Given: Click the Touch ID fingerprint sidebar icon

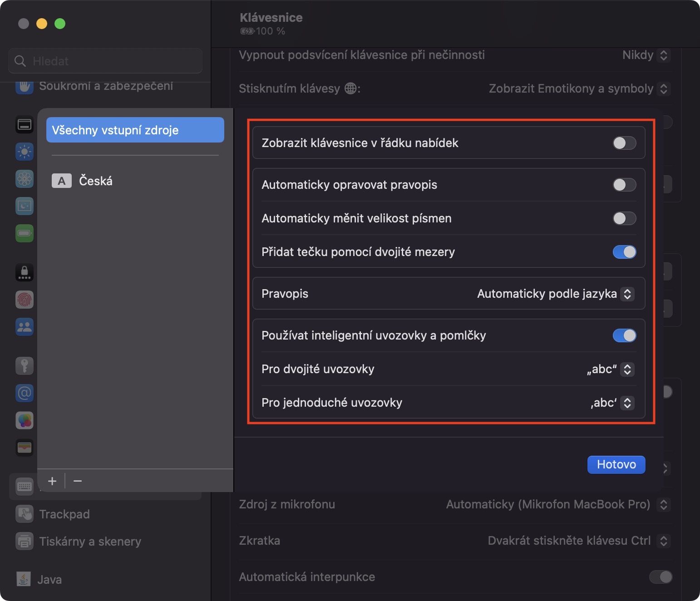Looking at the screenshot, I should pos(25,300).
